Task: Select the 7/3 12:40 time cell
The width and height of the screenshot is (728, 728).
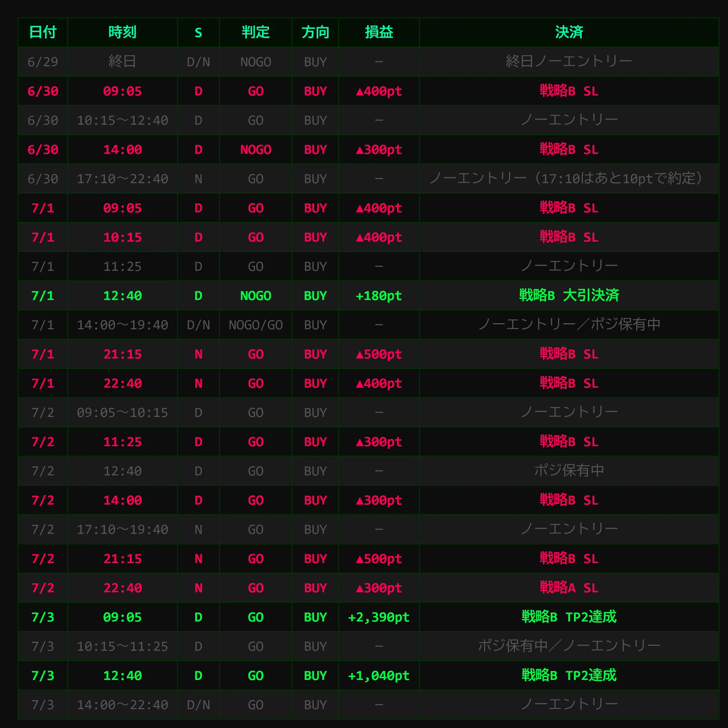Action: point(122,676)
